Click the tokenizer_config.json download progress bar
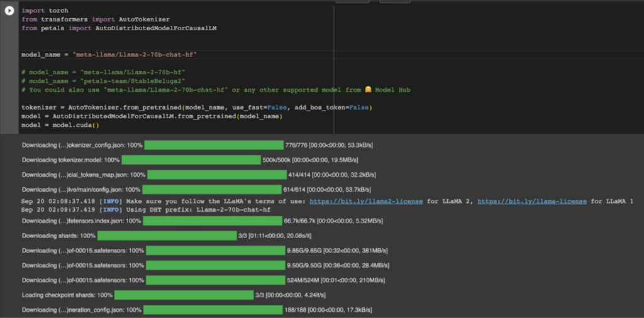The width and height of the screenshot is (644, 318). point(214,145)
